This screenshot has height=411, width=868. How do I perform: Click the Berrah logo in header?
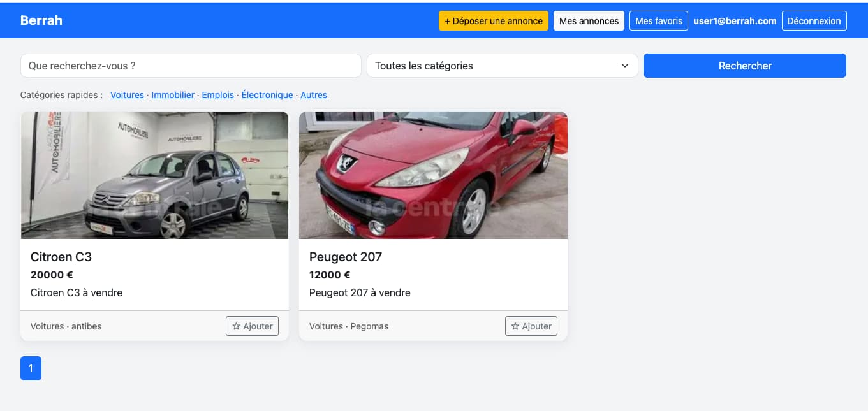click(x=41, y=20)
